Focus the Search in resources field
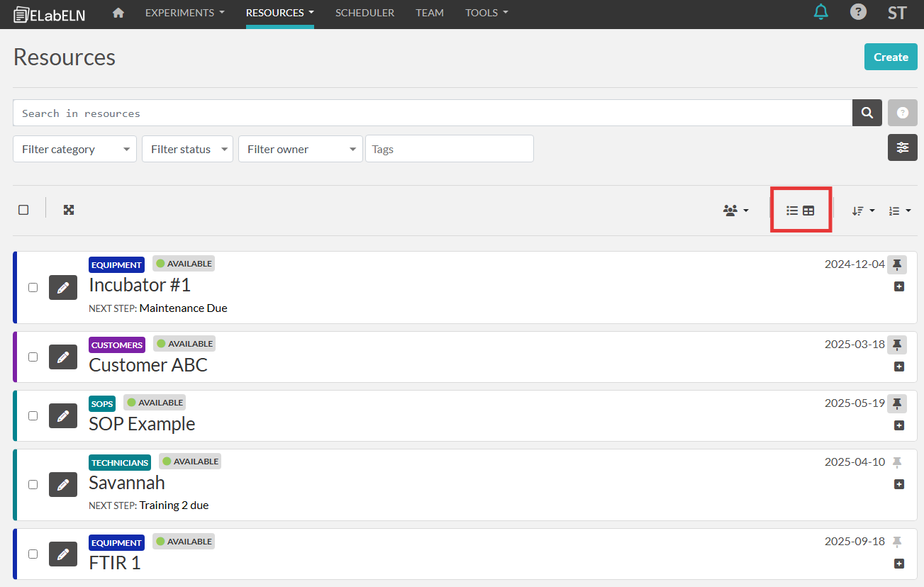 click(x=432, y=113)
